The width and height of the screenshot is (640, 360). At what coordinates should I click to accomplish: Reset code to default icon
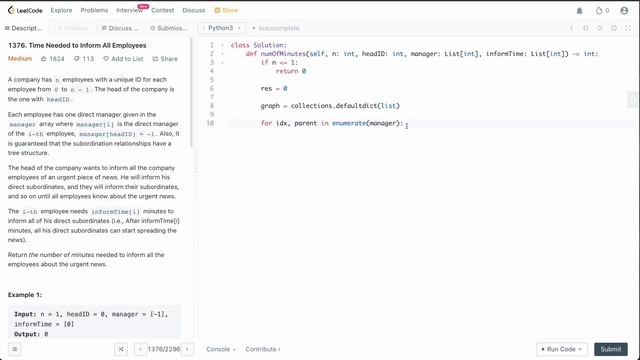600,28
